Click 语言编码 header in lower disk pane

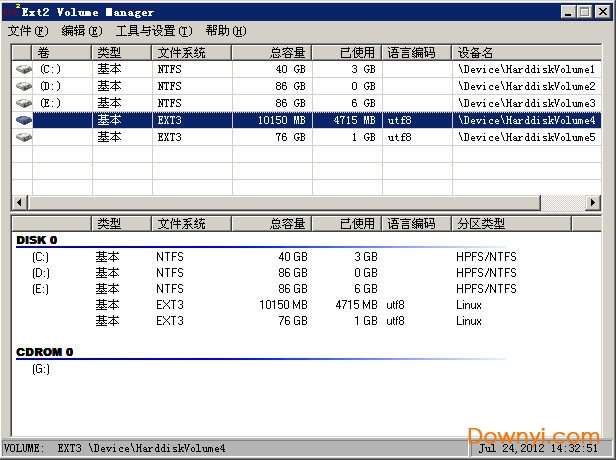click(x=416, y=224)
